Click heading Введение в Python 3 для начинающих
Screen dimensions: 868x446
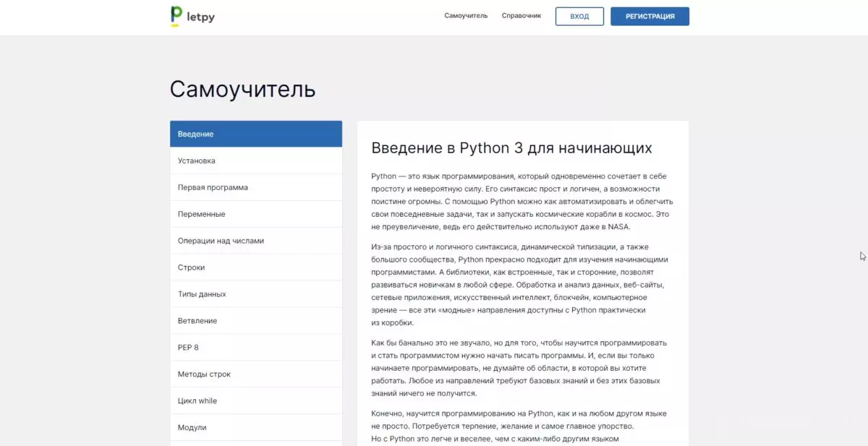[511, 148]
